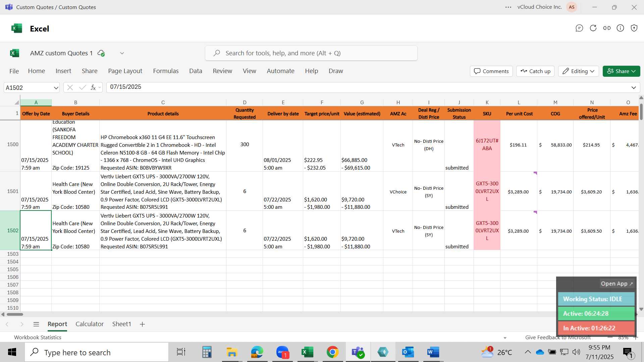
Task: Open the Data ribbon tab
Action: pyautogui.click(x=196, y=71)
